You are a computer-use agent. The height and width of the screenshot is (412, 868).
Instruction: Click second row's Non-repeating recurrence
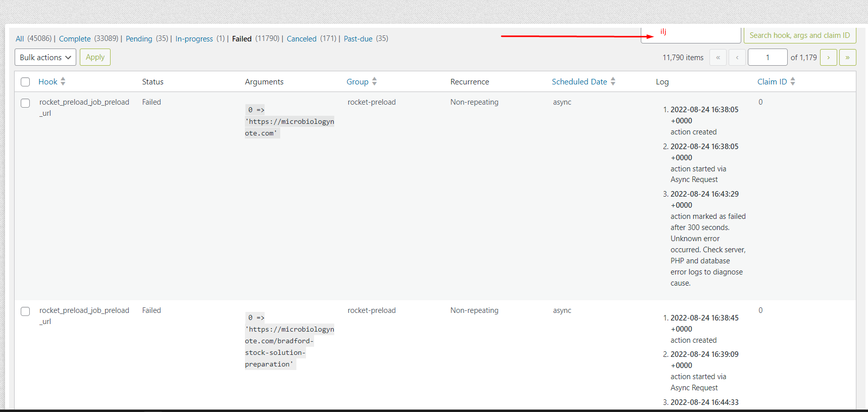(474, 310)
